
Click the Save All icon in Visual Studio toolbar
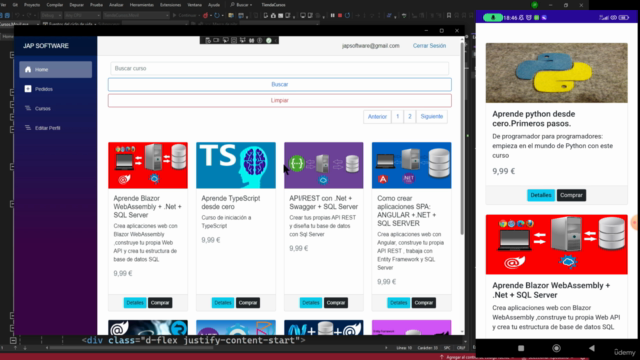(7, 15)
